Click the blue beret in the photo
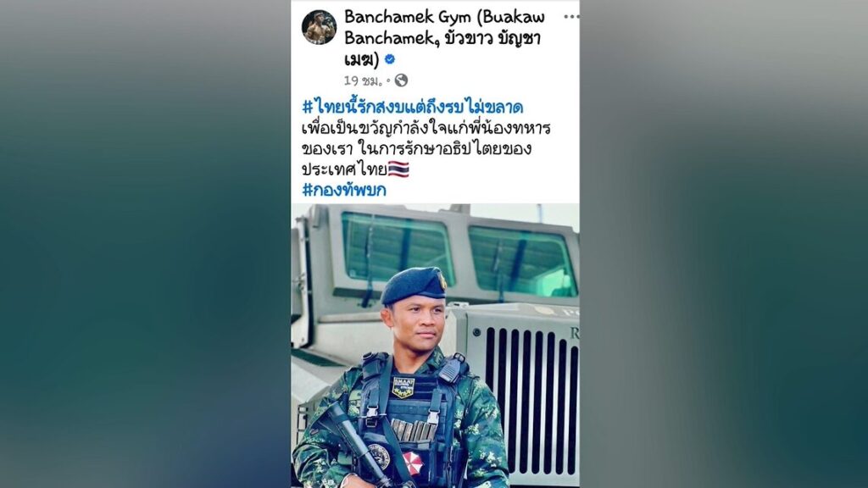This screenshot has width=868, height=488. click(x=414, y=286)
